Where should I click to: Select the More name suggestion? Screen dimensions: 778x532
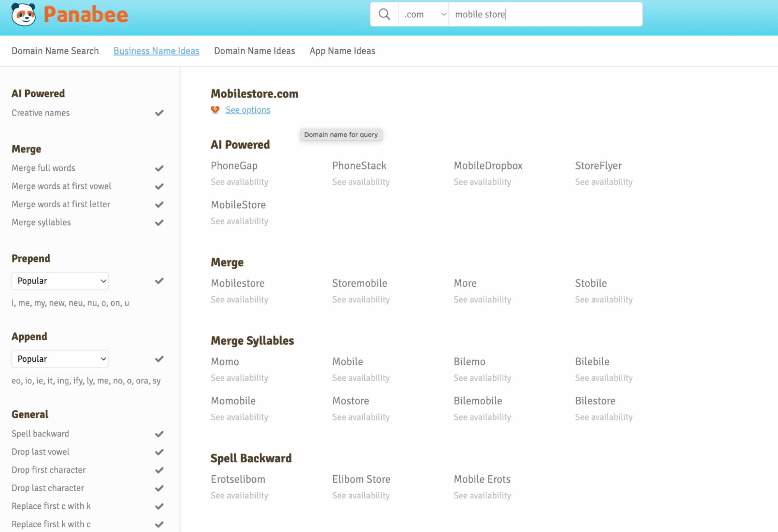pyautogui.click(x=465, y=283)
